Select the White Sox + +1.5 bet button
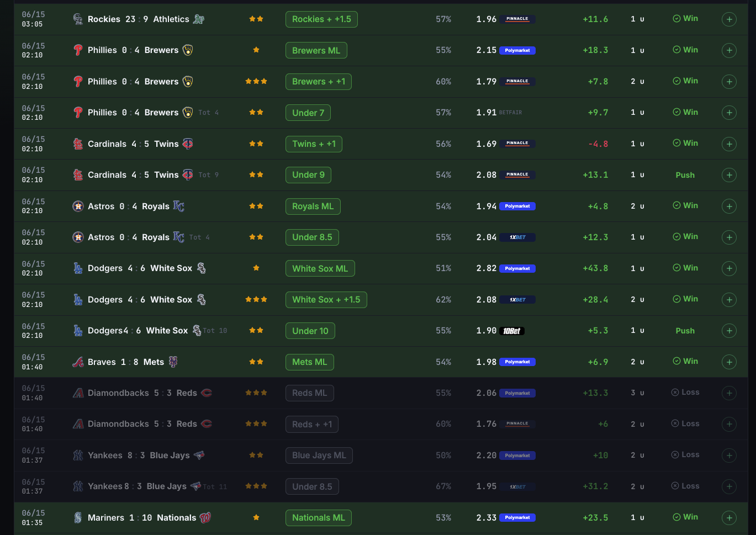This screenshot has height=535, width=756. click(x=326, y=300)
